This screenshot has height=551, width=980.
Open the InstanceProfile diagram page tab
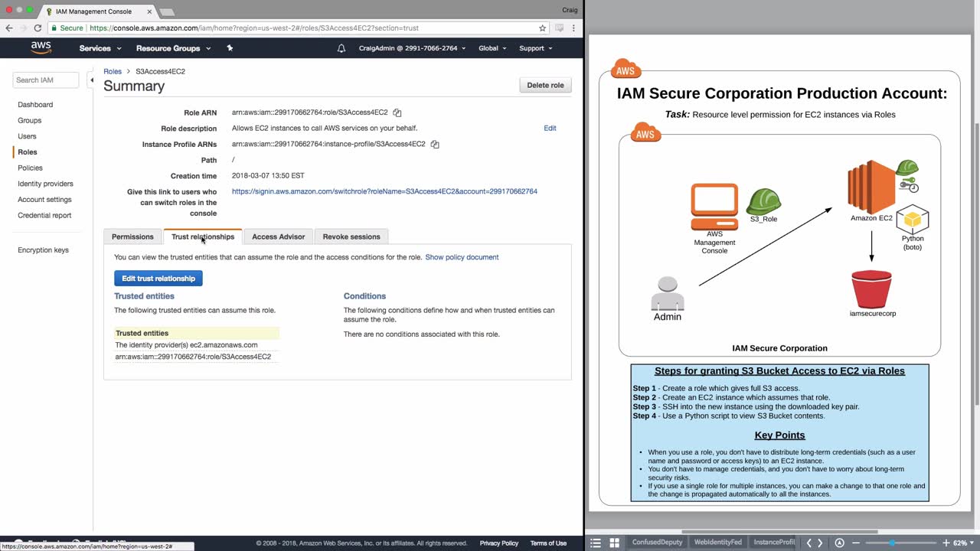click(774, 543)
